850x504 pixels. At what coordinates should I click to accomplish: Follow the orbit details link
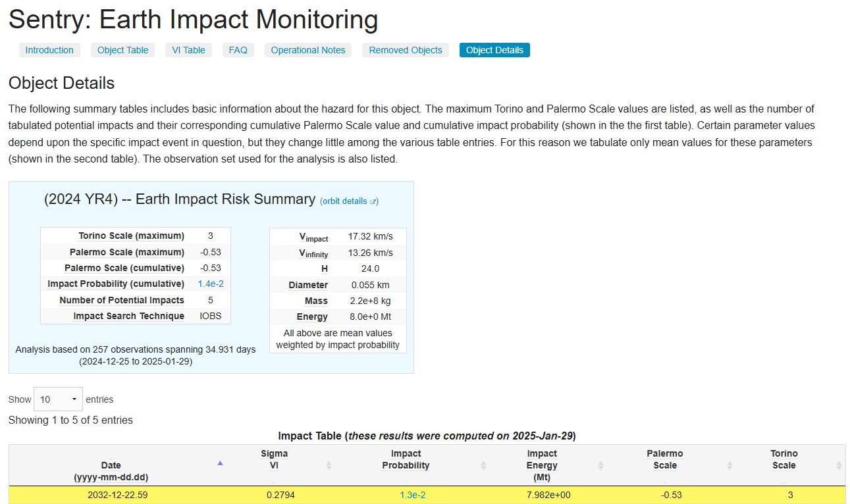[x=349, y=201]
